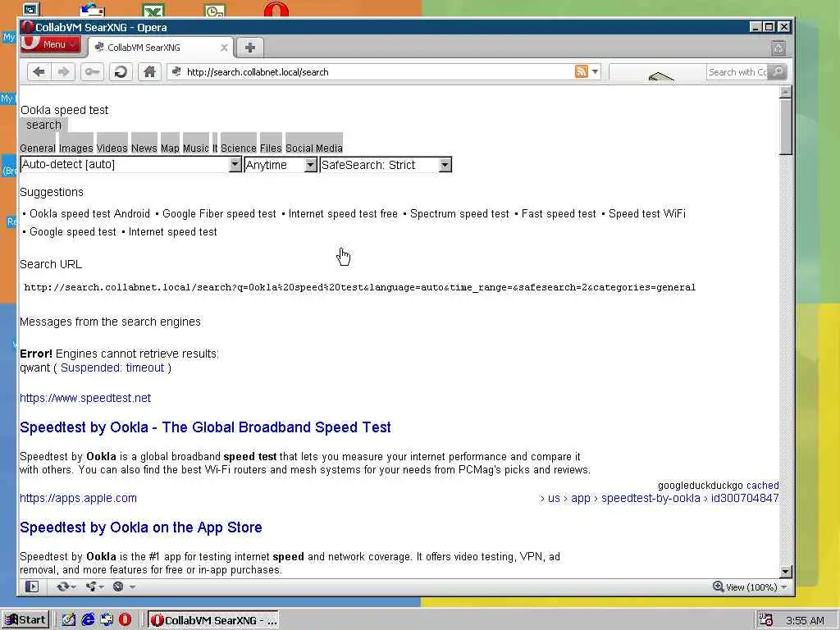Open a new tab with plus button
Image resolution: width=840 pixels, height=630 pixels.
[x=249, y=47]
